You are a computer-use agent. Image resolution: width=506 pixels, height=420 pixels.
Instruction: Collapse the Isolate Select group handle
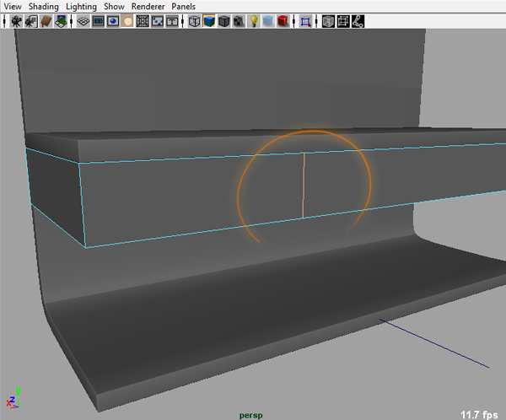[x=293, y=21]
